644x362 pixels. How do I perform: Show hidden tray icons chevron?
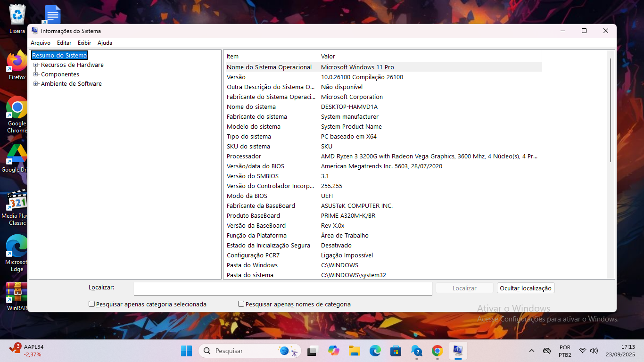click(532, 351)
